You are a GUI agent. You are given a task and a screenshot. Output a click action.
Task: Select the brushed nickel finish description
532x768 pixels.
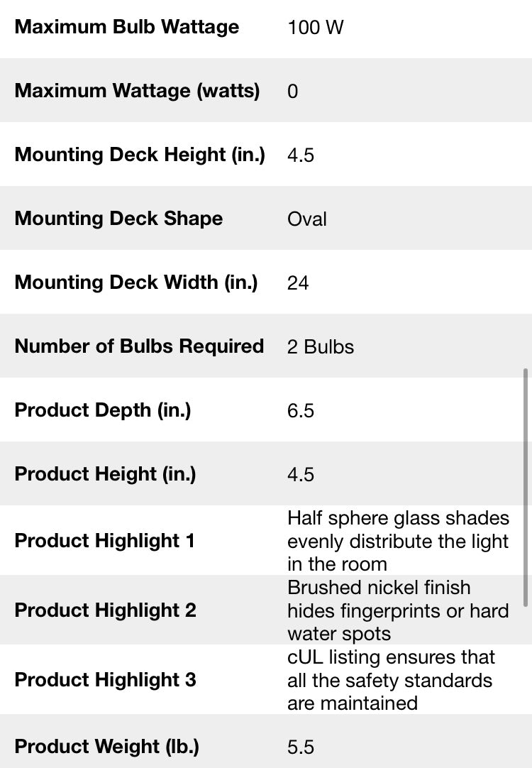[398, 610]
